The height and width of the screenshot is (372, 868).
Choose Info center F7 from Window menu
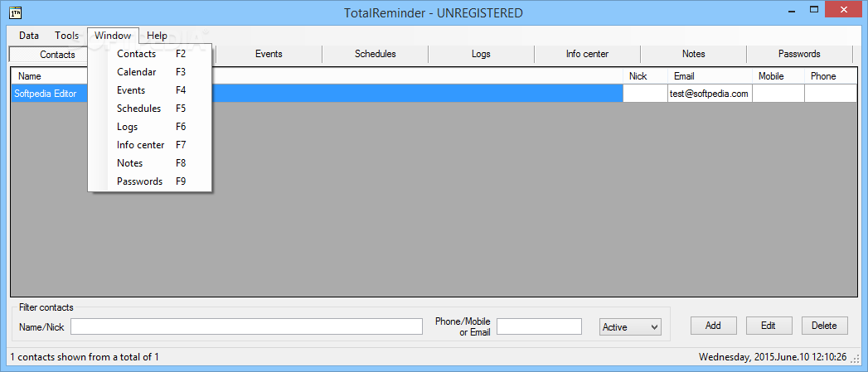click(149, 145)
